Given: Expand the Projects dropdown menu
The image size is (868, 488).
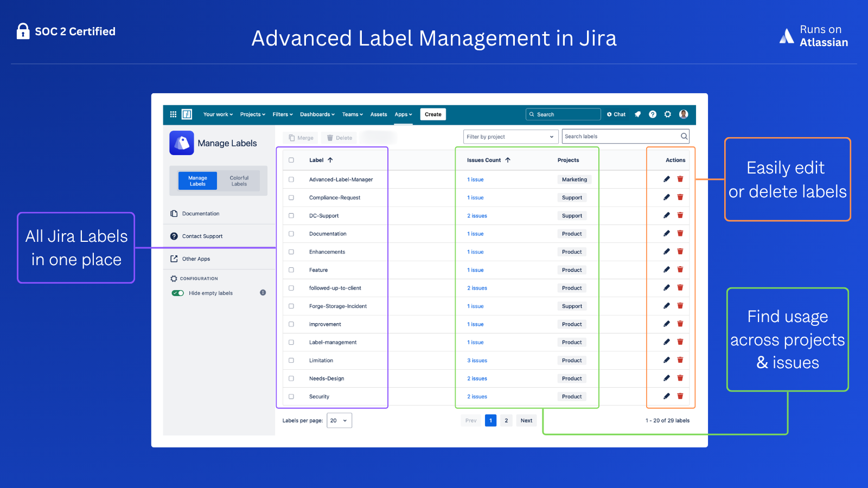Looking at the screenshot, I should (x=253, y=114).
